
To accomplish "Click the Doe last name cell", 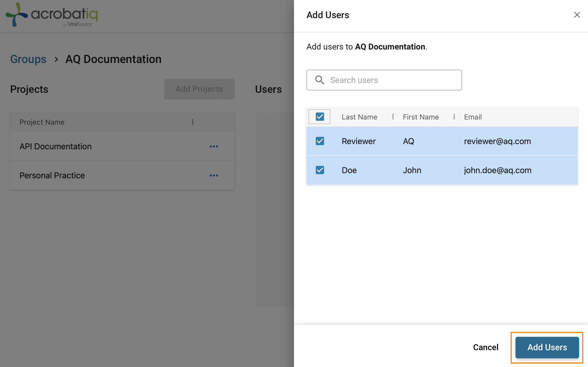I will (x=349, y=170).
